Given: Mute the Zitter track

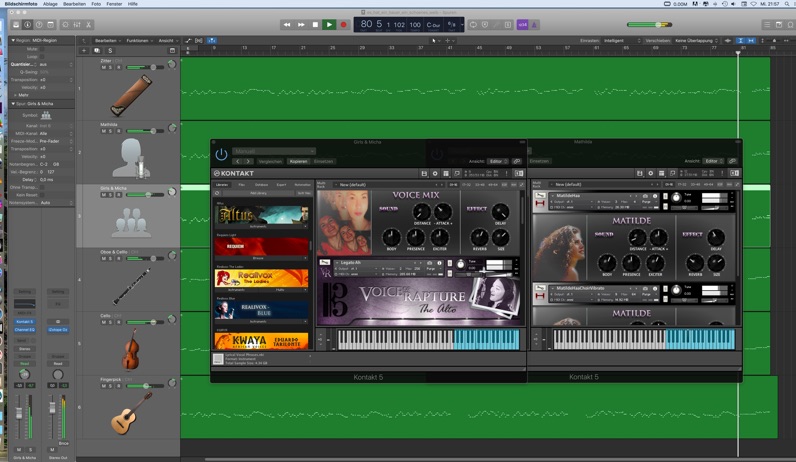Looking at the screenshot, I should (104, 67).
